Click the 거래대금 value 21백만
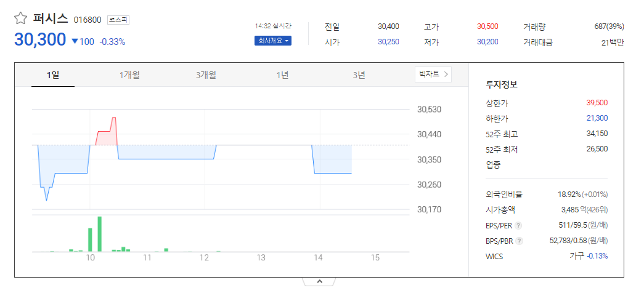The image size is (644, 293). 613,42
